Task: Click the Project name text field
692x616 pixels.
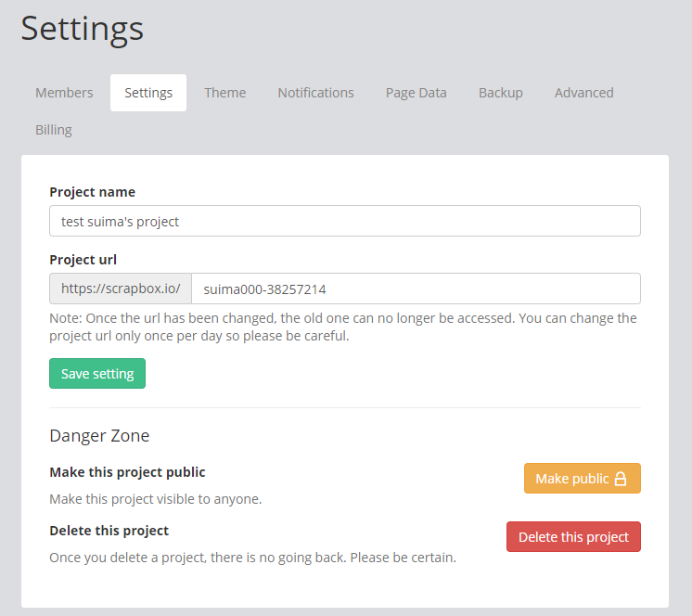Action: click(x=344, y=222)
